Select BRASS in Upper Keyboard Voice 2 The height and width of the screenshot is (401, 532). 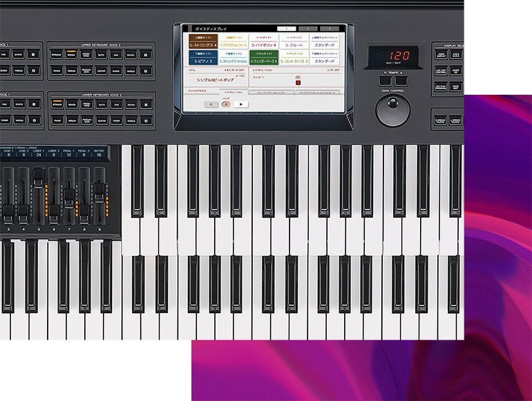(x=71, y=55)
